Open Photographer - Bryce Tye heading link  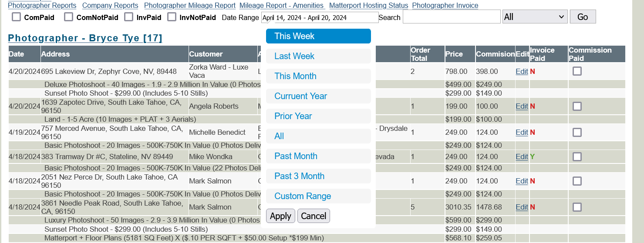coord(85,38)
